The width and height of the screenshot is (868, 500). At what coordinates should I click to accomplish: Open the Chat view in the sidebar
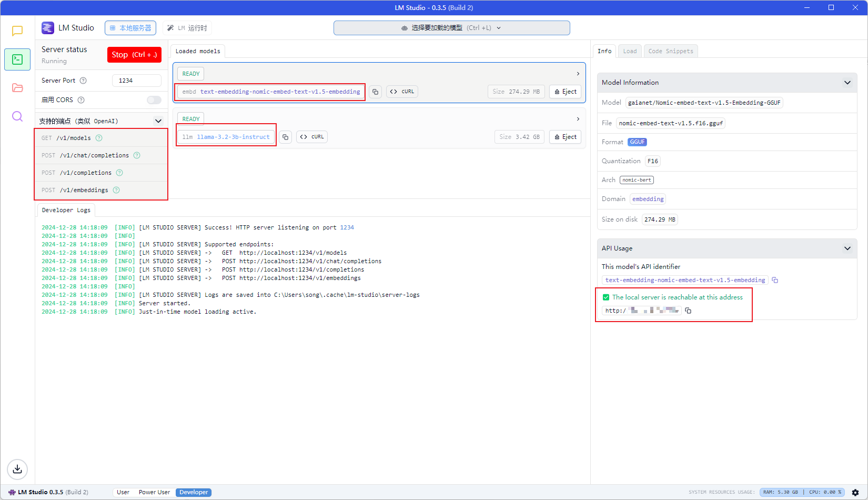[x=17, y=31]
